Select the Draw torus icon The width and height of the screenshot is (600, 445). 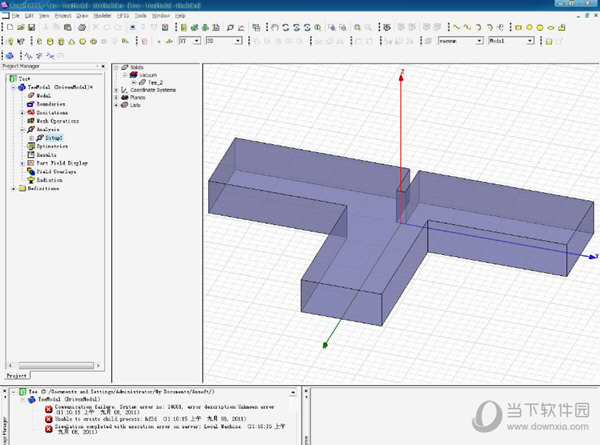93,41
